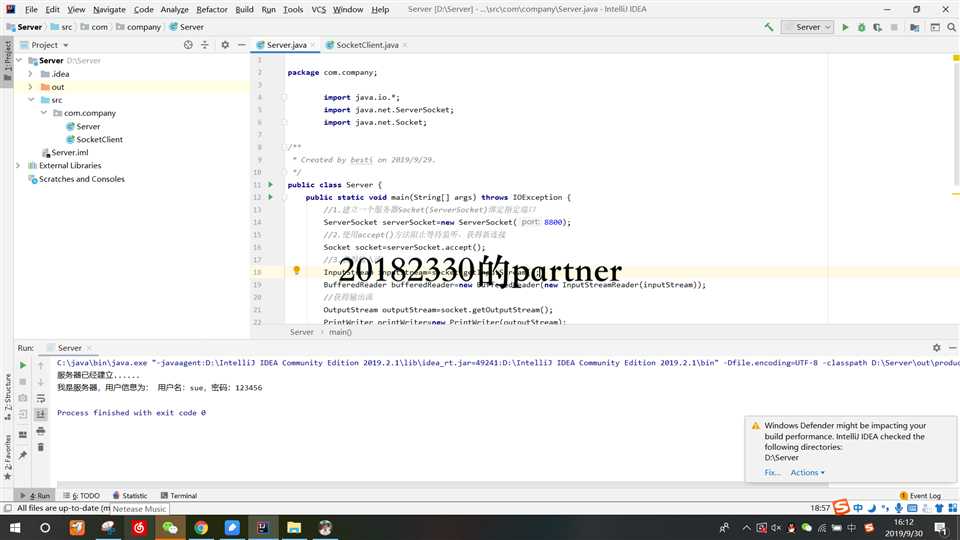
Task: Open Netease Music from taskbar
Action: [x=139, y=527]
